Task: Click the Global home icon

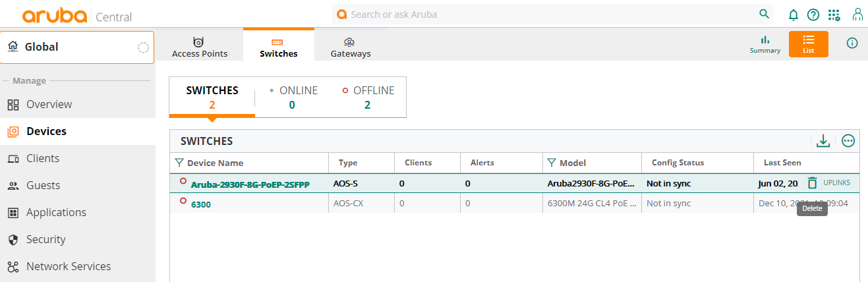Action: 13,47
